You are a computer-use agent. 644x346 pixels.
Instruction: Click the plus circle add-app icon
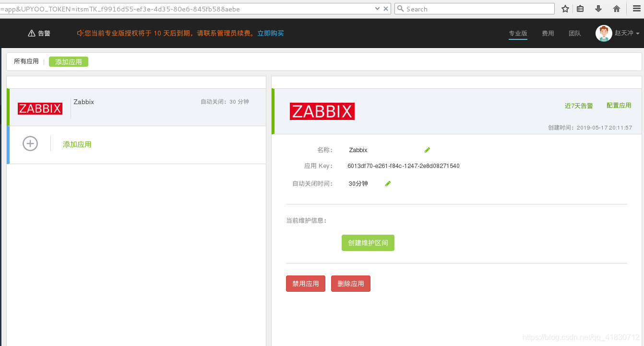(x=30, y=143)
